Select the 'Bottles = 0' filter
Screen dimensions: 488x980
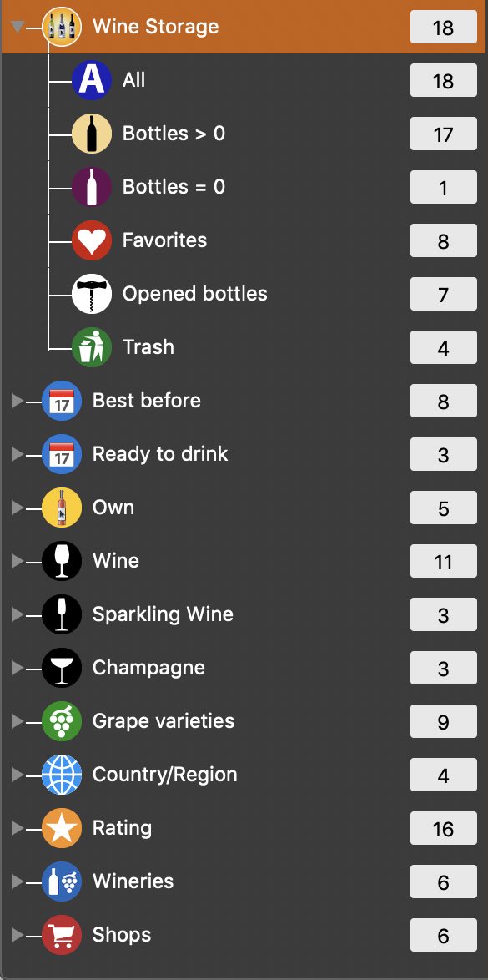[x=174, y=187]
